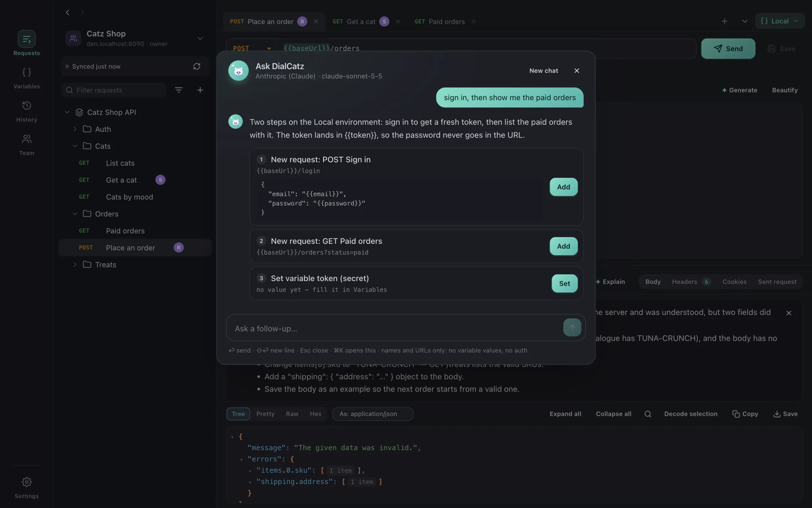Start a New chat
The height and width of the screenshot is (508, 812).
pyautogui.click(x=543, y=70)
